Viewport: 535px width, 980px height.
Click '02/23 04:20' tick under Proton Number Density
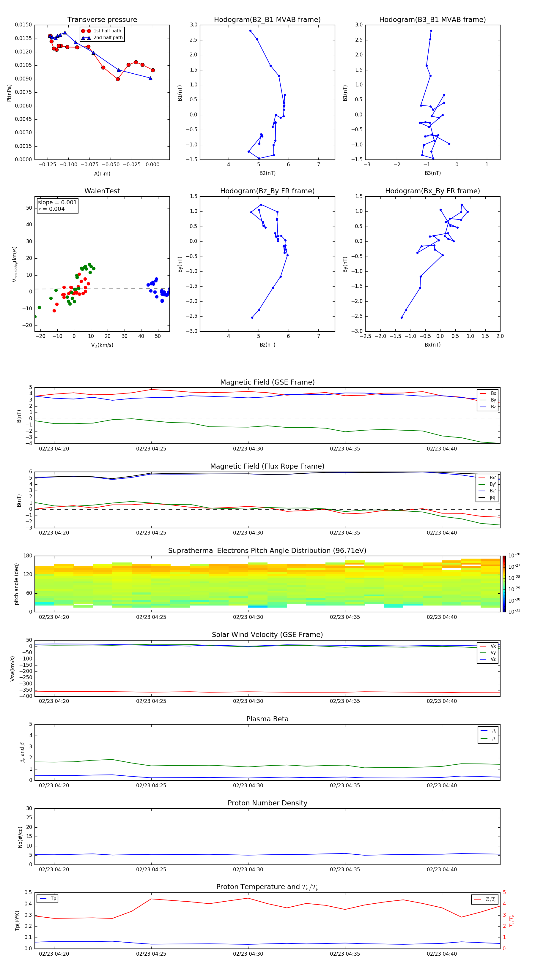coord(54,870)
